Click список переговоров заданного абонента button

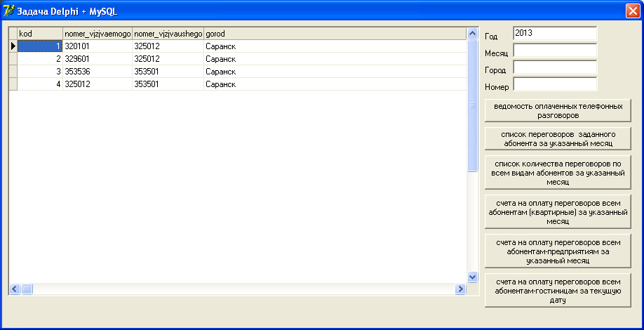tap(558, 139)
